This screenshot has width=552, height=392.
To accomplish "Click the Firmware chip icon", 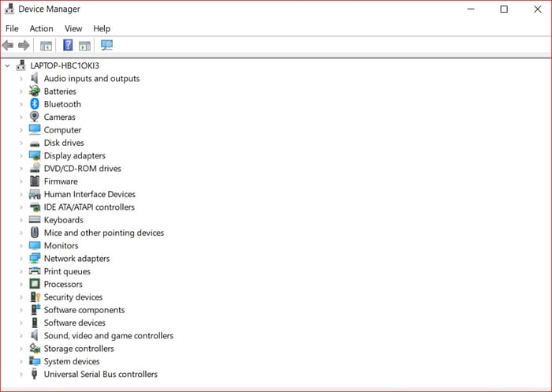I will click(35, 181).
